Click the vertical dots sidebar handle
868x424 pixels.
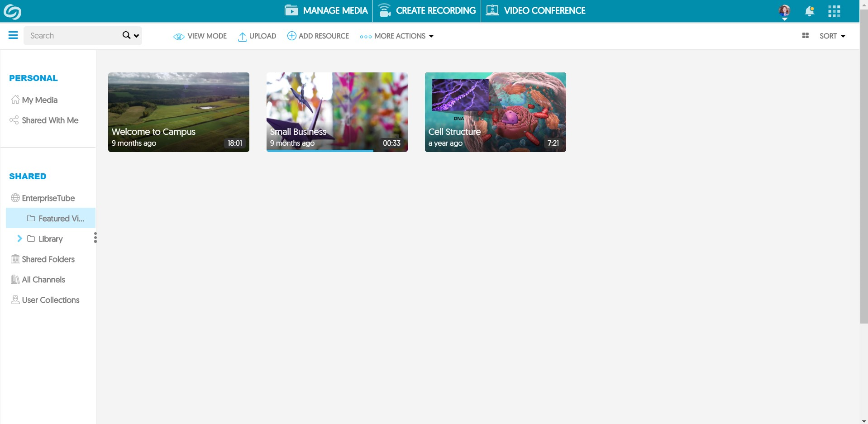coord(95,238)
